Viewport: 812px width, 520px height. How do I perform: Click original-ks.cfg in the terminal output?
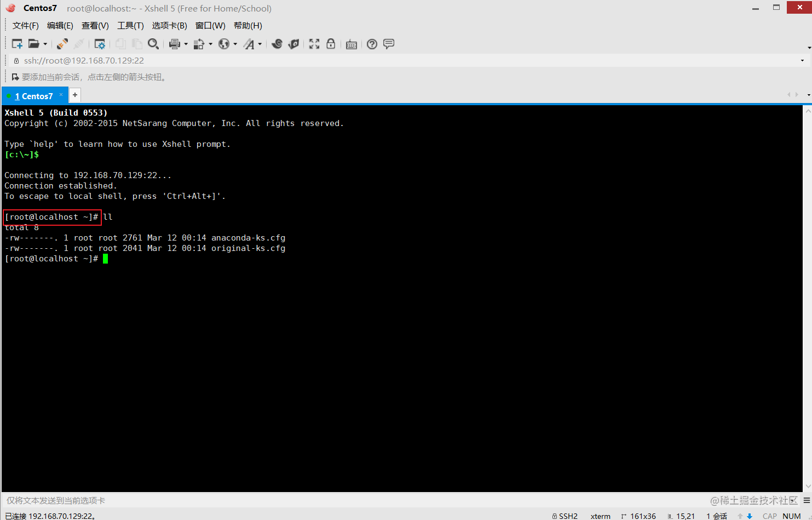pos(248,248)
